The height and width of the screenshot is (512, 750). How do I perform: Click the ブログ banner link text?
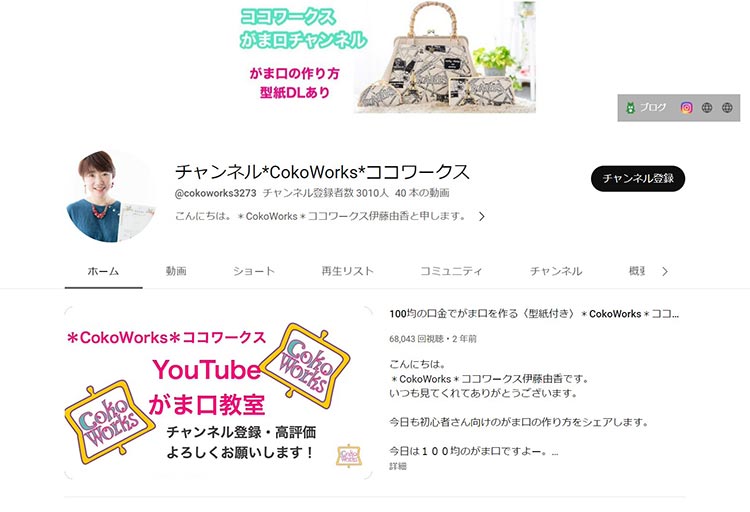click(653, 107)
